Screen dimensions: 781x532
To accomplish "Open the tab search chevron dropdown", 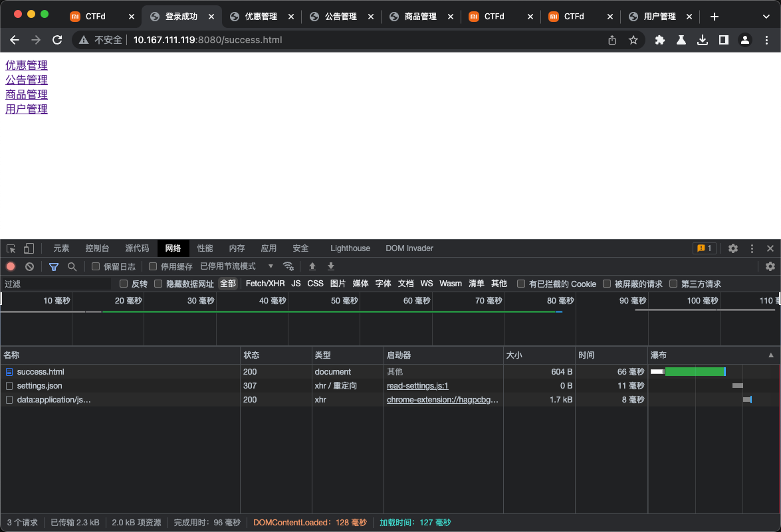I will 766,17.
